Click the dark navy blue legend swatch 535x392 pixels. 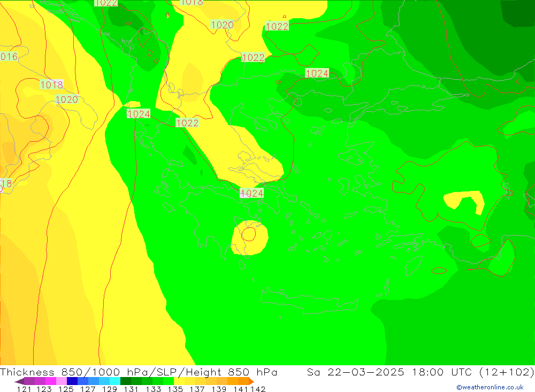[72, 381]
